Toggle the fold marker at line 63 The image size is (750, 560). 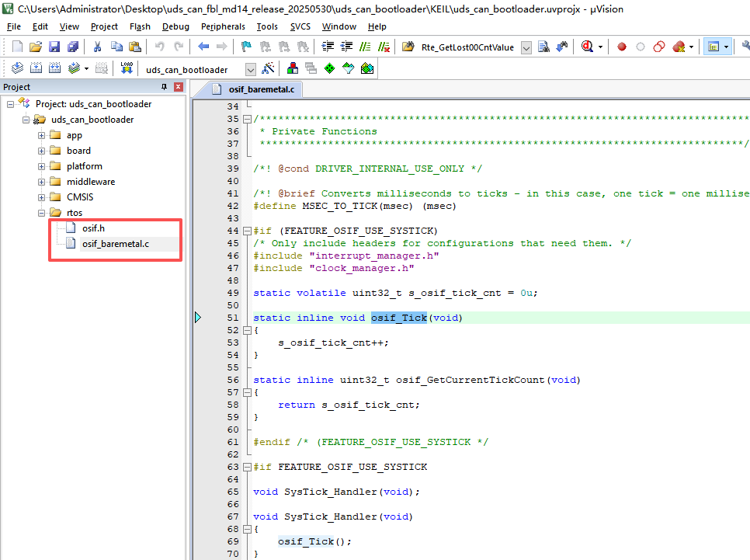coord(247,467)
